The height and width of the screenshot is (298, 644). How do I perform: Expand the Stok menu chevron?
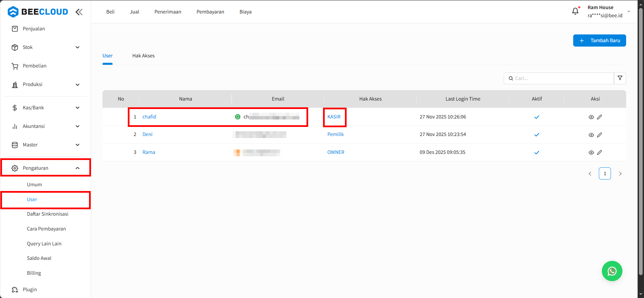pos(78,47)
